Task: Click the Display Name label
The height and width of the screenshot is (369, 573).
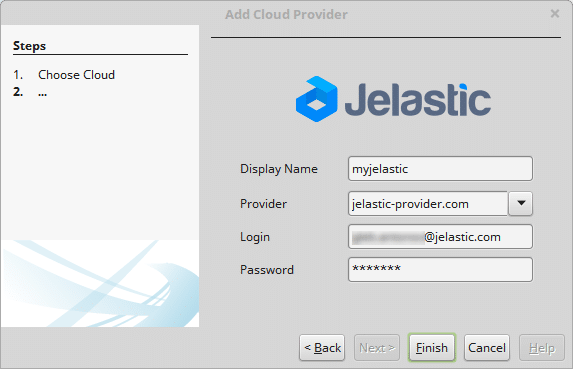Action: (279, 169)
